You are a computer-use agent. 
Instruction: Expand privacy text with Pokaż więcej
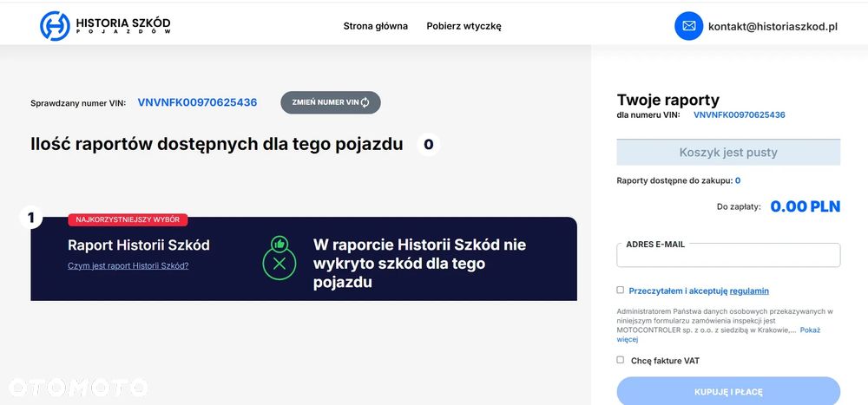point(809,330)
